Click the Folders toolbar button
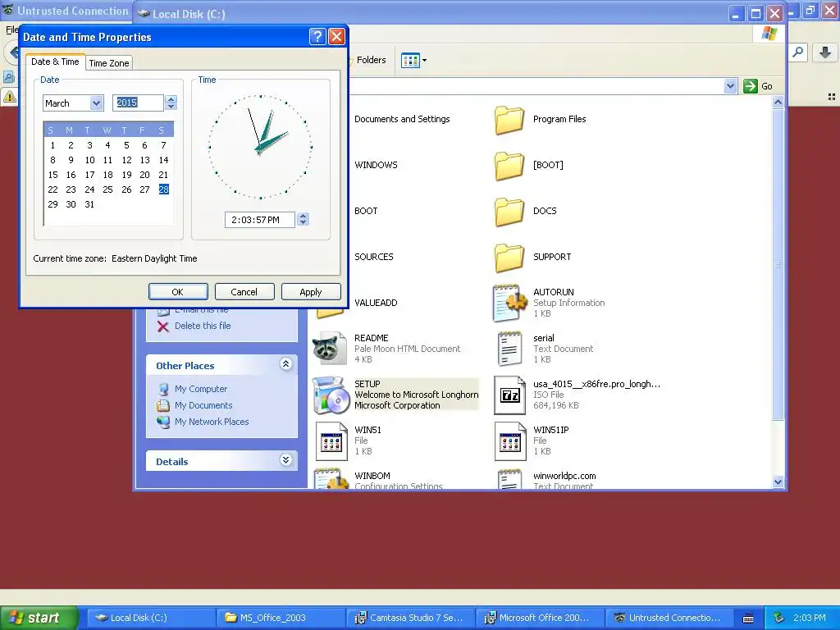 pyautogui.click(x=367, y=60)
